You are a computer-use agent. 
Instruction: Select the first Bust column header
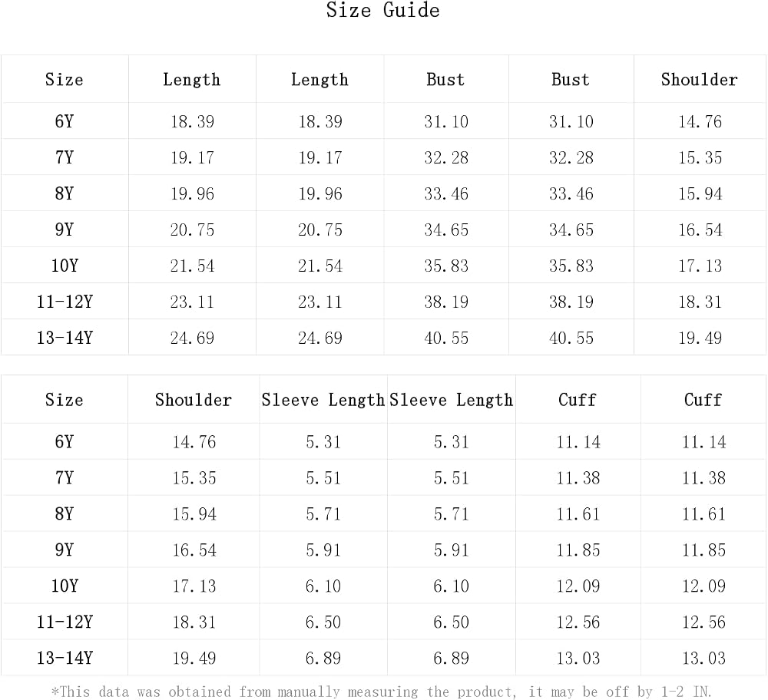tap(445, 79)
